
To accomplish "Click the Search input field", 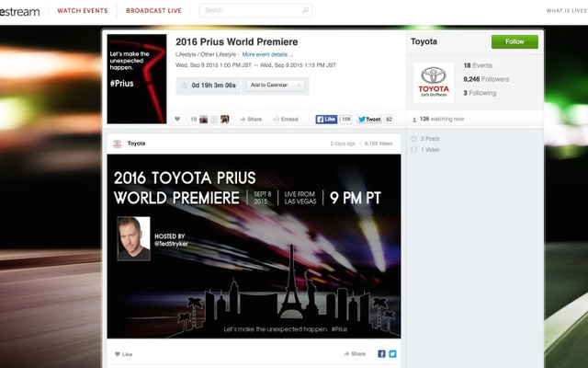I will [x=255, y=10].
